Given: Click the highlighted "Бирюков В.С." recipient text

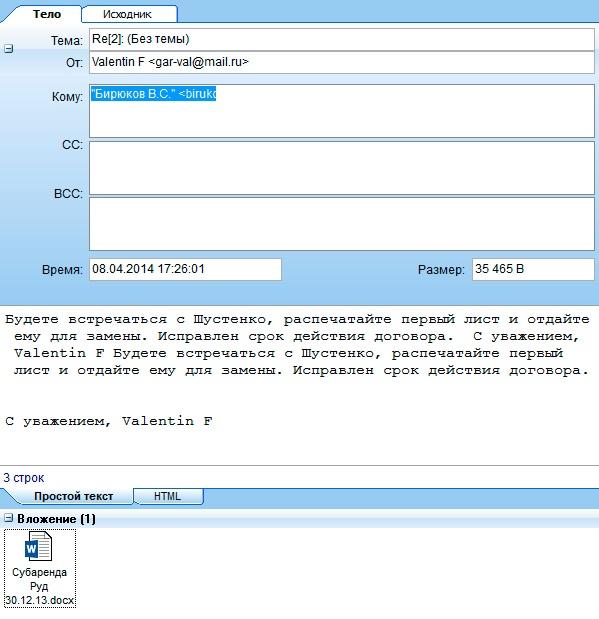Looking at the screenshot, I should (x=153, y=94).
